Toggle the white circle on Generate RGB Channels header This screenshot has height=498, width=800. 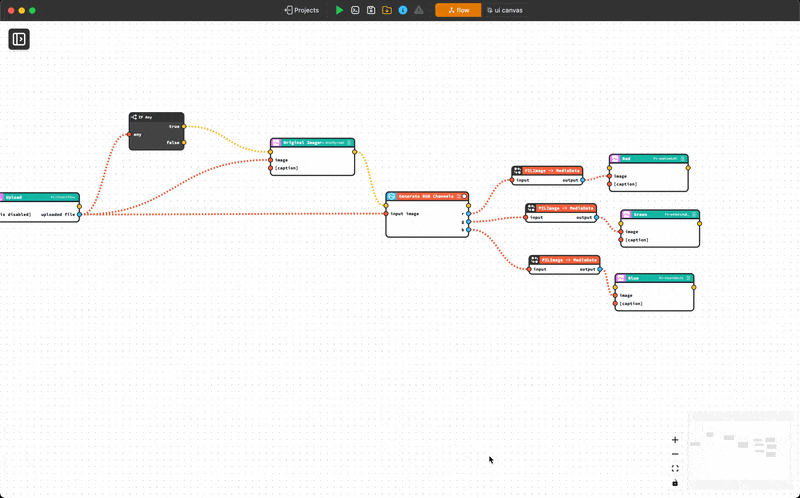click(464, 196)
